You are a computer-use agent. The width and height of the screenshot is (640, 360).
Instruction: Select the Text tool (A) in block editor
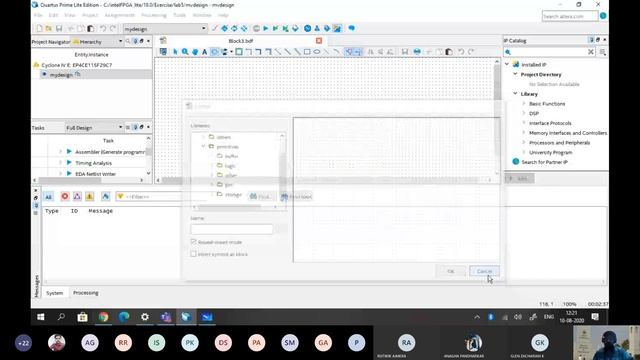coord(204,52)
